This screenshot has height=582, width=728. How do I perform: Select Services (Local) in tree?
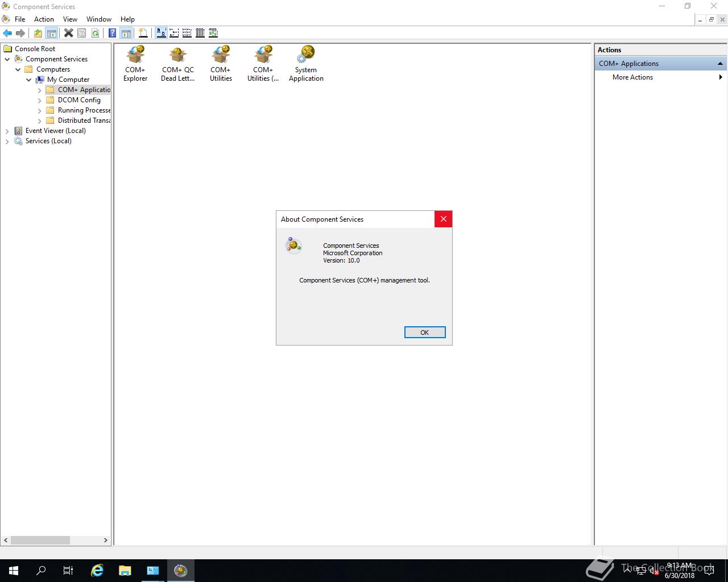[x=48, y=141]
